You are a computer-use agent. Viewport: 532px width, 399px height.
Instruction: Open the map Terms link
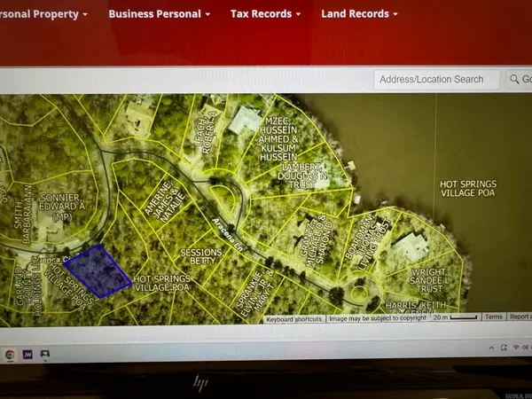pos(494,317)
